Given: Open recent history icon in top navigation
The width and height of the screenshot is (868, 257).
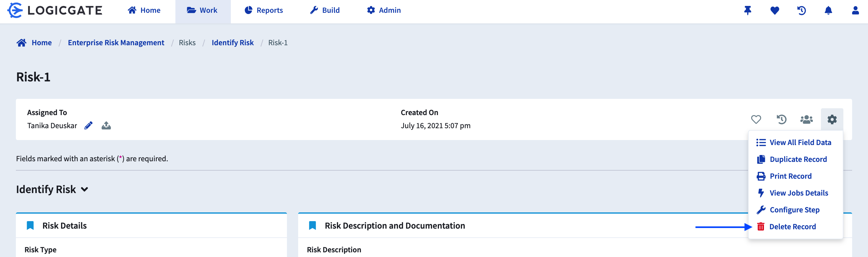Looking at the screenshot, I should (801, 11).
